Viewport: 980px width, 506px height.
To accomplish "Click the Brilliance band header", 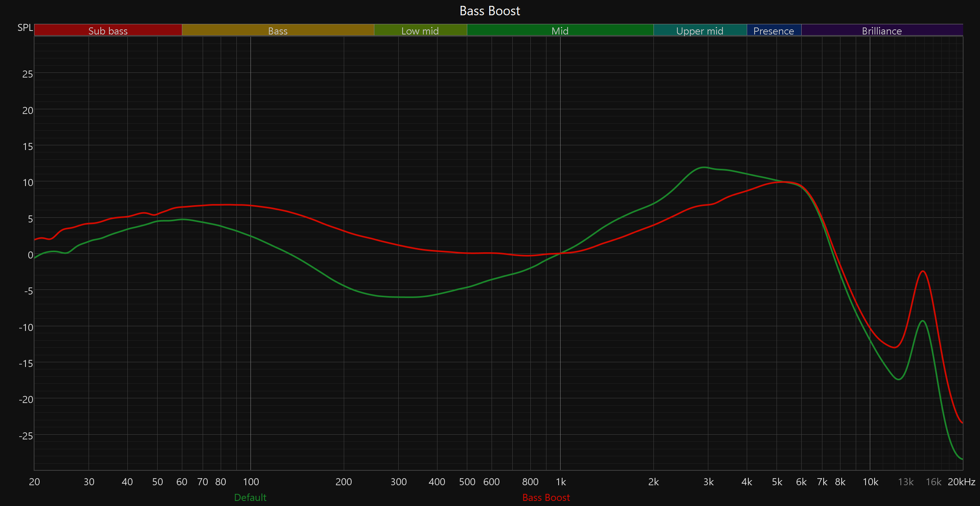I will [882, 30].
